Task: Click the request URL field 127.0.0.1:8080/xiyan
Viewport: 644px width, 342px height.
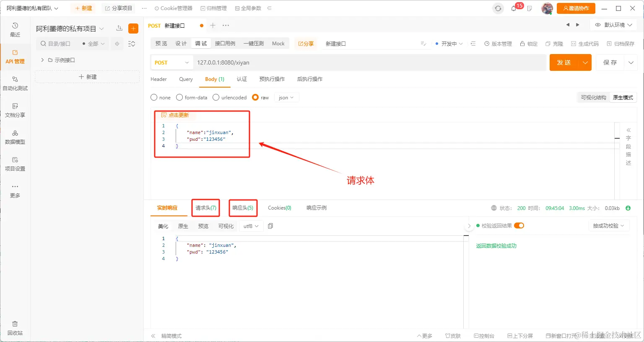Action: click(x=370, y=62)
